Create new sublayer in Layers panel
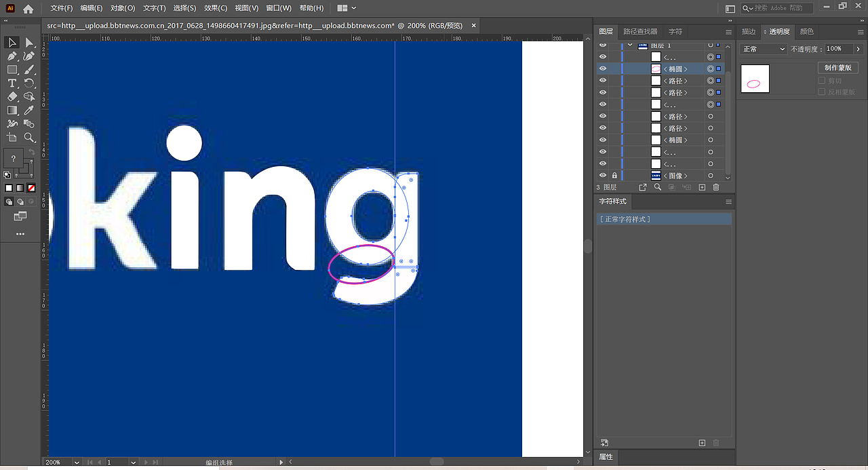The height and width of the screenshot is (470, 868). (687, 187)
